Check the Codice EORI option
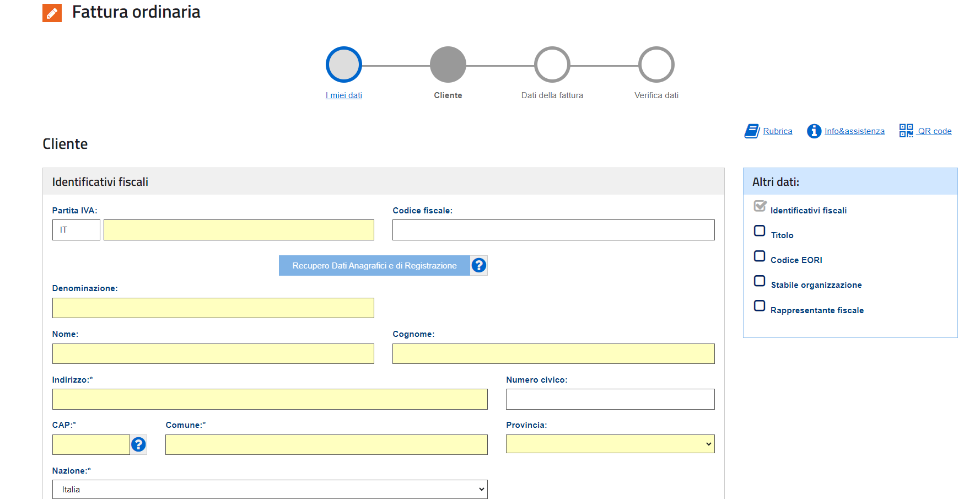Image resolution: width=980 pixels, height=499 pixels. coord(759,256)
